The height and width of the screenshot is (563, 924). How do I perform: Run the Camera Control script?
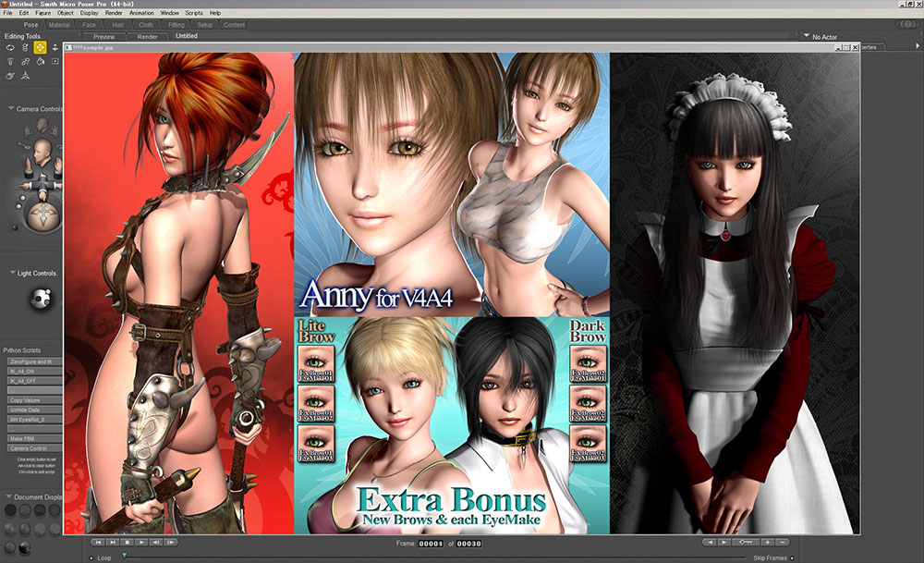pos(35,448)
